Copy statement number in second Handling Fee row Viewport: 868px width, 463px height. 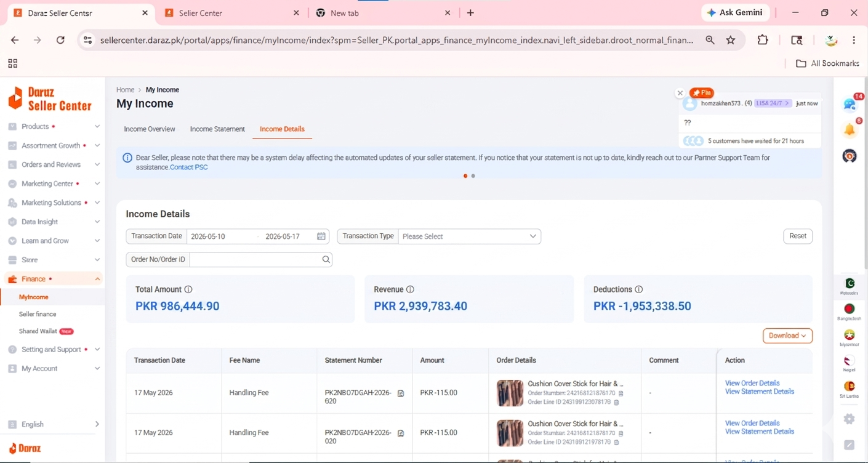pyautogui.click(x=401, y=433)
